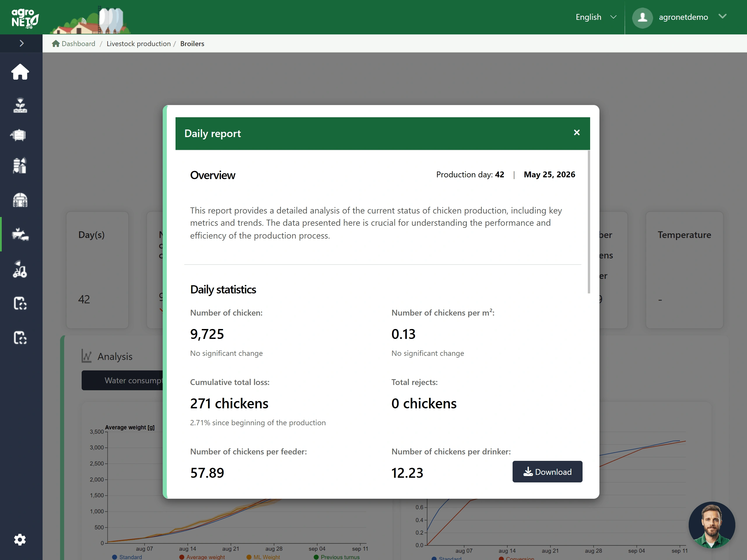Screen dimensions: 747x560
Task: Open the assistant avatar chat bubble
Action: (x=711, y=524)
